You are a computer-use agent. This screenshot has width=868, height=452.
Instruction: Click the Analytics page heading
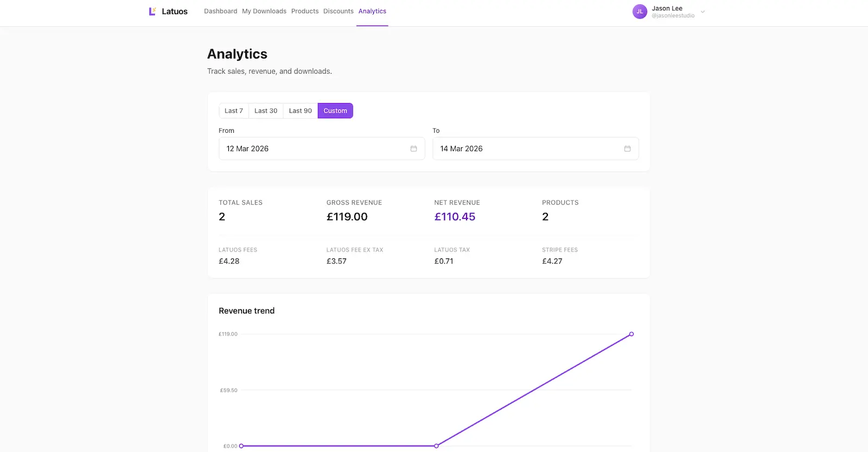pyautogui.click(x=237, y=54)
